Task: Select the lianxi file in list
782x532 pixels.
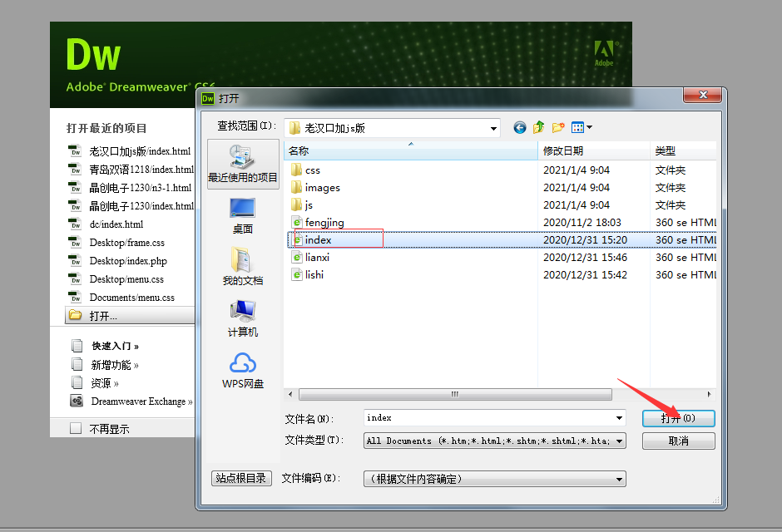Action: click(x=317, y=258)
